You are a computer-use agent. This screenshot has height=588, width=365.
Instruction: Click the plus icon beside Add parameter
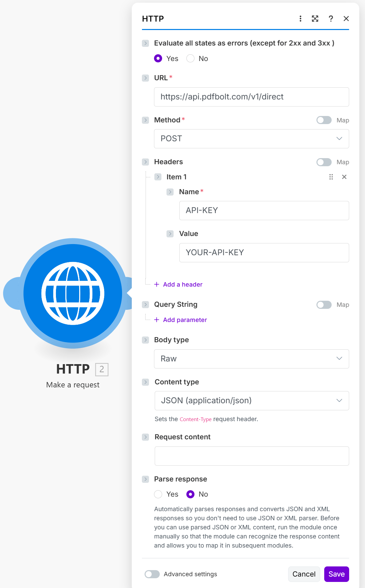[x=157, y=320]
